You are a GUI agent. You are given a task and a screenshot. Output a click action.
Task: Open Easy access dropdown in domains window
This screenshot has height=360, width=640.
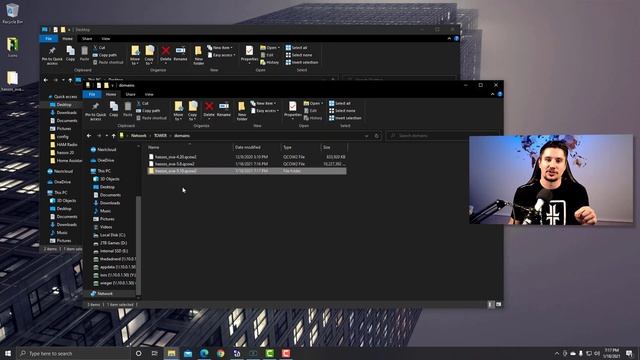point(265,111)
